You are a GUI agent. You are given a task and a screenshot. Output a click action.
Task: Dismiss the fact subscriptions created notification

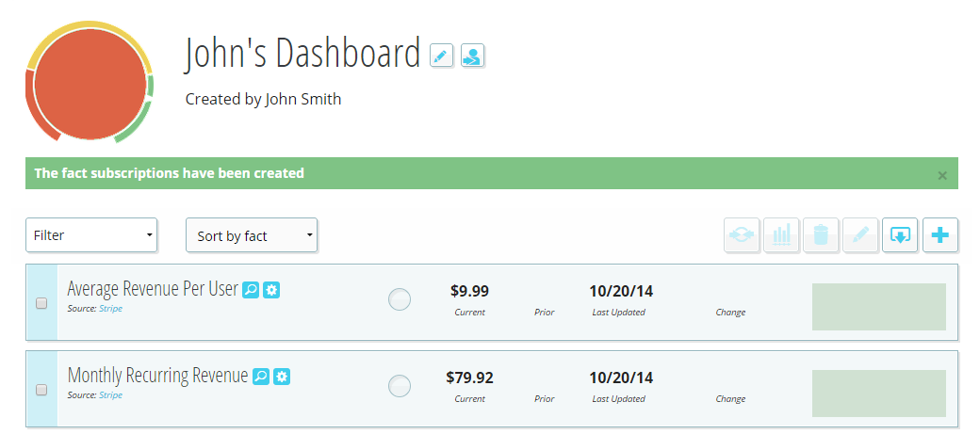tap(942, 175)
